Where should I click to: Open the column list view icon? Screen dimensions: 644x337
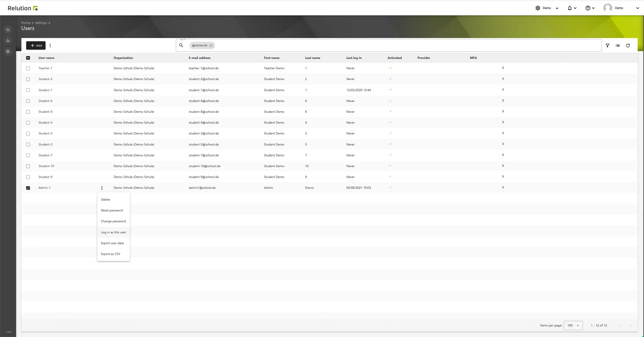(618, 46)
